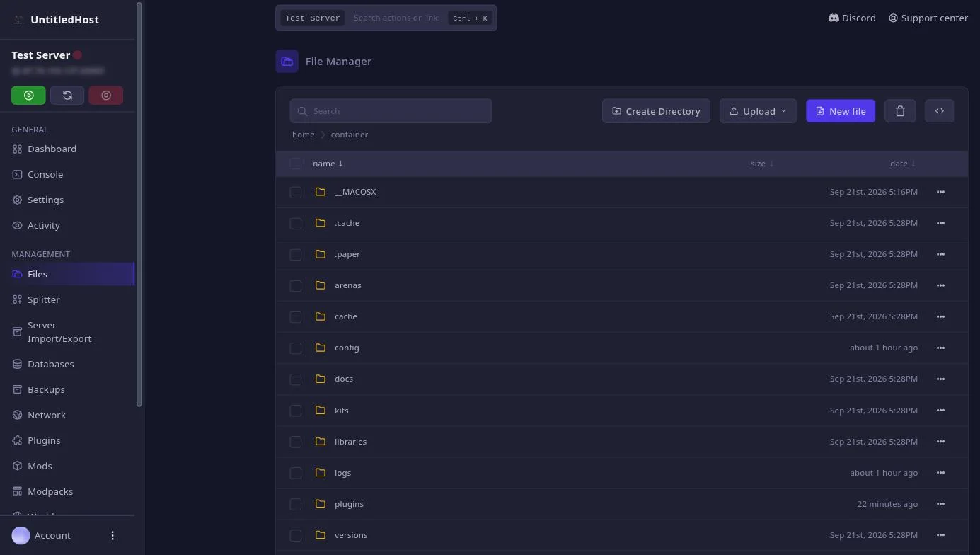Screen dimensions: 980x555
Task: Click the search magnifier icon
Action: point(302,111)
